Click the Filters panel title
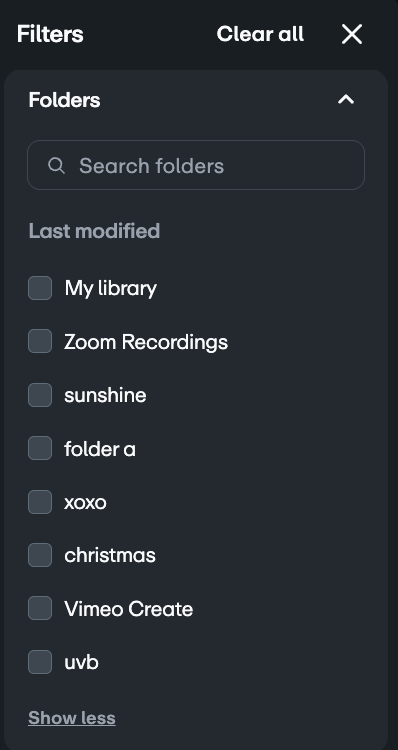This screenshot has width=398, height=750. coord(50,34)
